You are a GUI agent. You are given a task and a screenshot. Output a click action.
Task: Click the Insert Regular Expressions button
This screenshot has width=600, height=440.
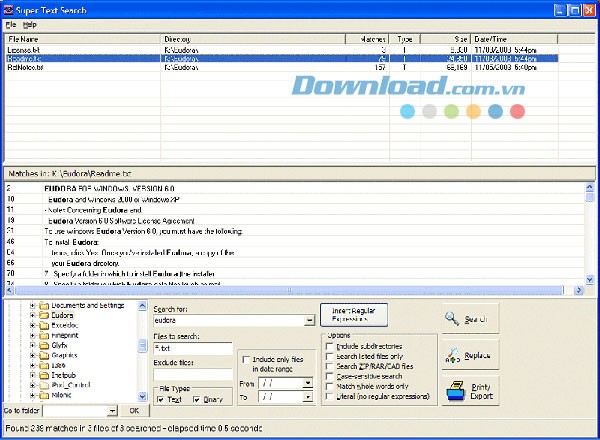352,315
